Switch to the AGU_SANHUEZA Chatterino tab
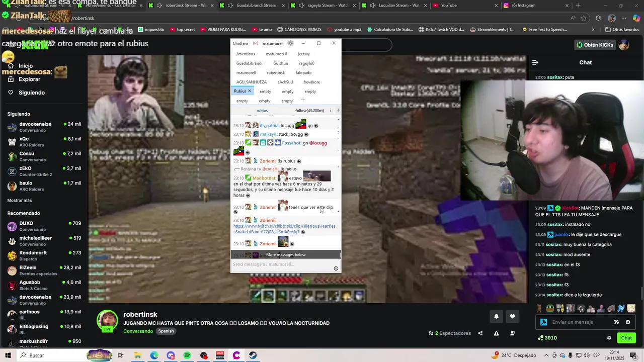 [x=252, y=82]
